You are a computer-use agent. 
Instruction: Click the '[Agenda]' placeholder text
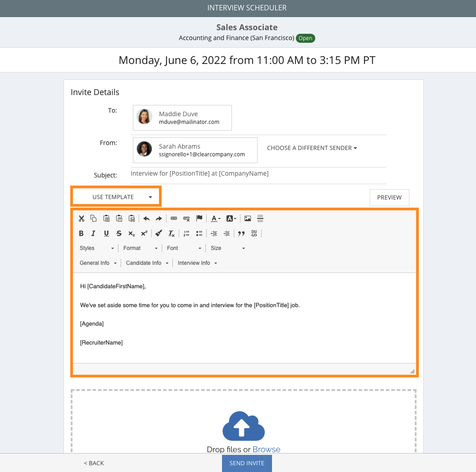[x=92, y=324]
